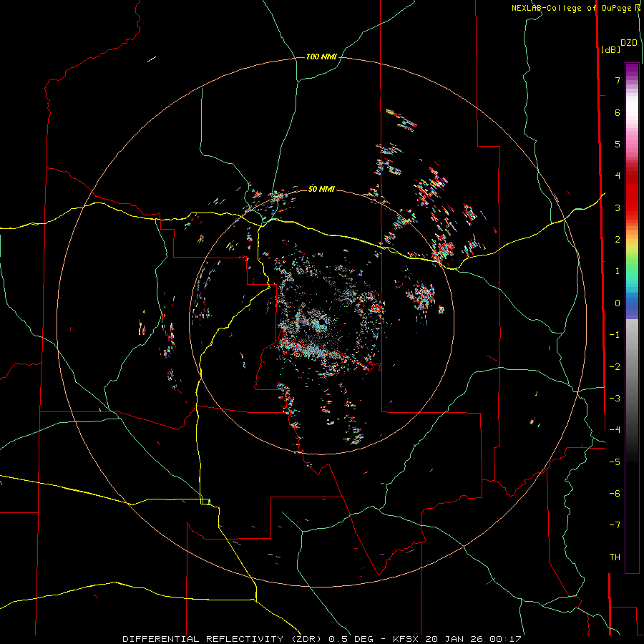Click the -4 value on color scale
The width and height of the screenshot is (644, 644).
pyautogui.click(x=615, y=429)
